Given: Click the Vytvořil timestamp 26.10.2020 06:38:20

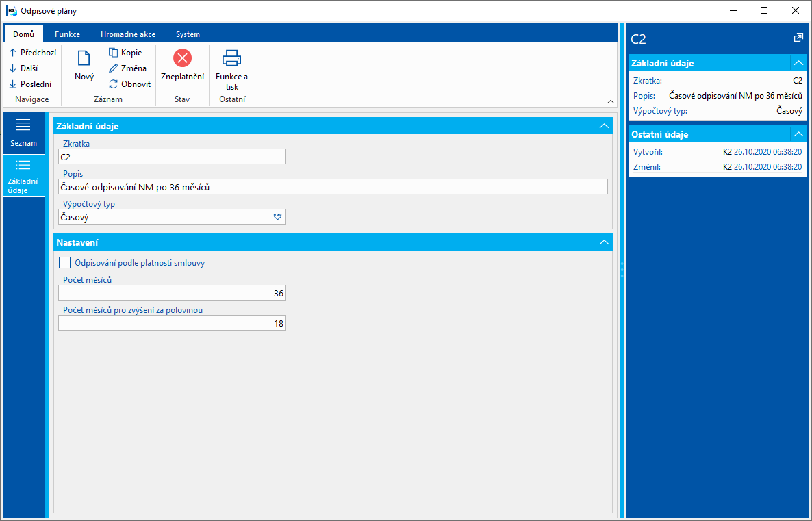Looking at the screenshot, I should click(x=767, y=152).
